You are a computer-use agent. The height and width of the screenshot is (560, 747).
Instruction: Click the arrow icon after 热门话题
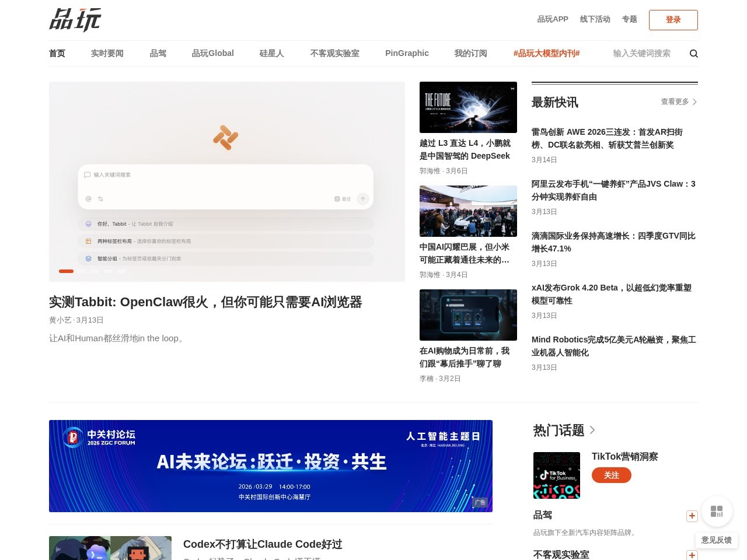click(592, 430)
